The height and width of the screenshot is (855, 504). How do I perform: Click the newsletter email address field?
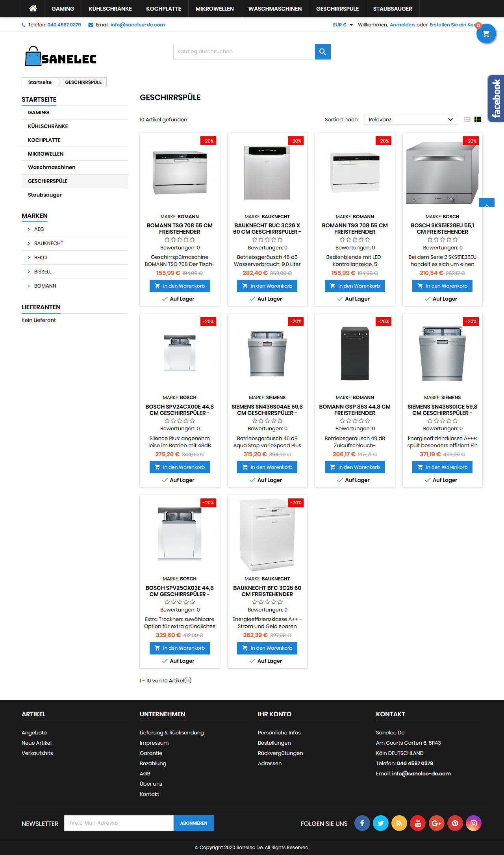pos(119,823)
